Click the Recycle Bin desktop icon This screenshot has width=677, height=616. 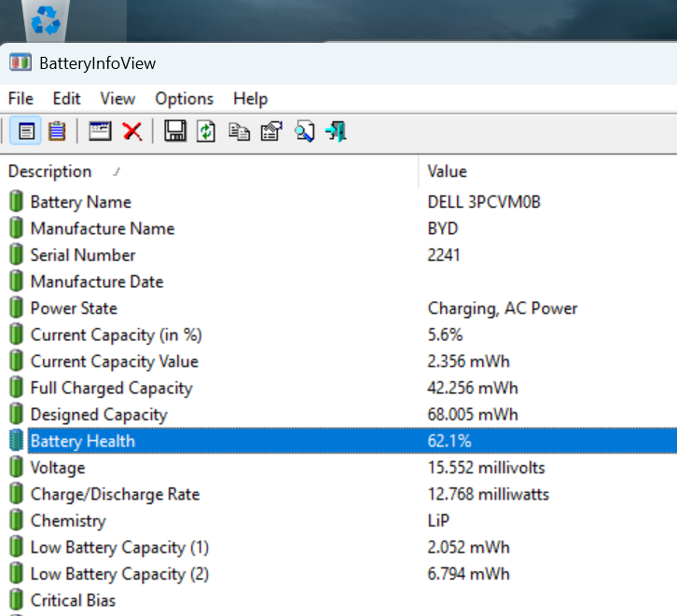46,20
